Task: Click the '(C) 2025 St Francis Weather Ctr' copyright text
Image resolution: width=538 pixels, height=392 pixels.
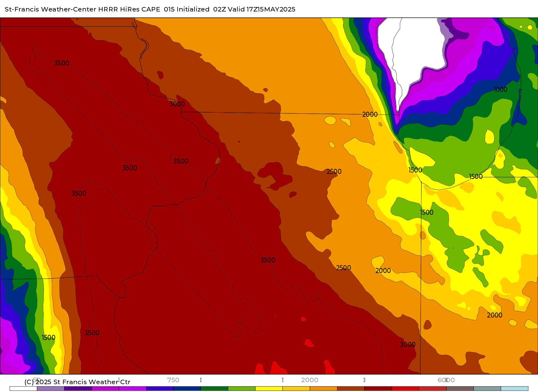Action: tap(77, 382)
